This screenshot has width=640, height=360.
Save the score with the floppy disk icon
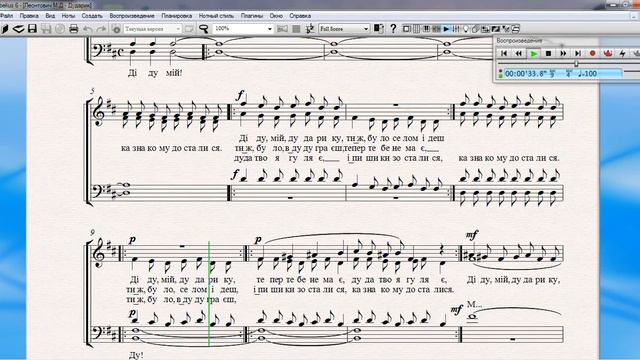click(x=32, y=29)
